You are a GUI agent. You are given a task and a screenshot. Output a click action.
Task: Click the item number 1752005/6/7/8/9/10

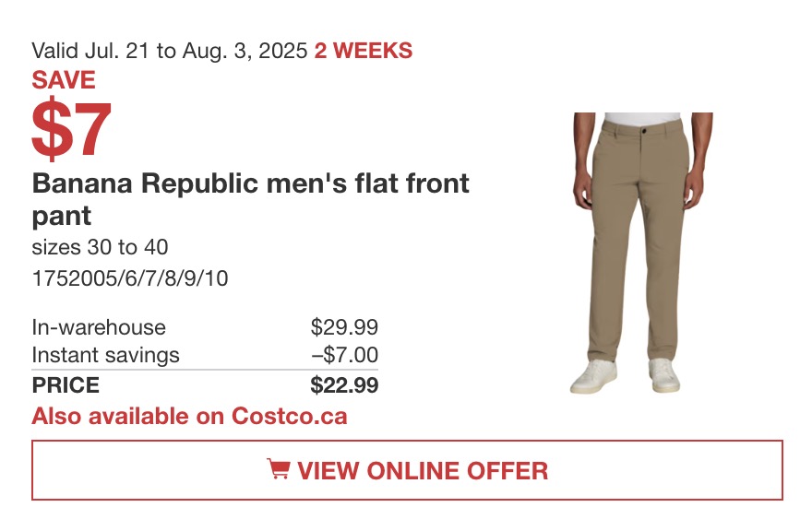pos(130,278)
